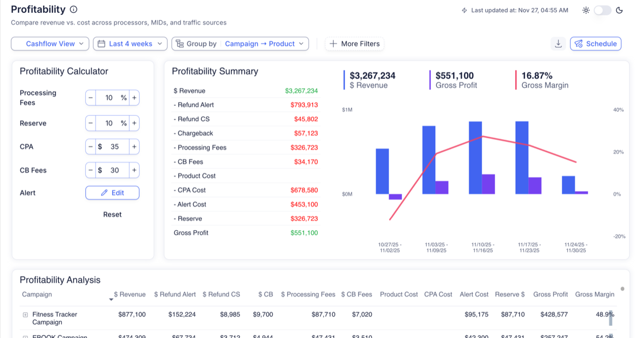Click the sun light-mode icon

[586, 10]
